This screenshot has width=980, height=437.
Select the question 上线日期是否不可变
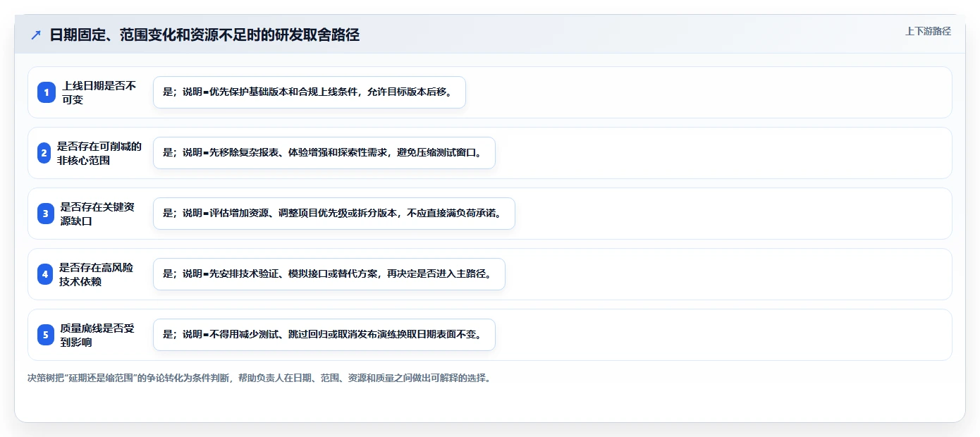click(x=99, y=92)
